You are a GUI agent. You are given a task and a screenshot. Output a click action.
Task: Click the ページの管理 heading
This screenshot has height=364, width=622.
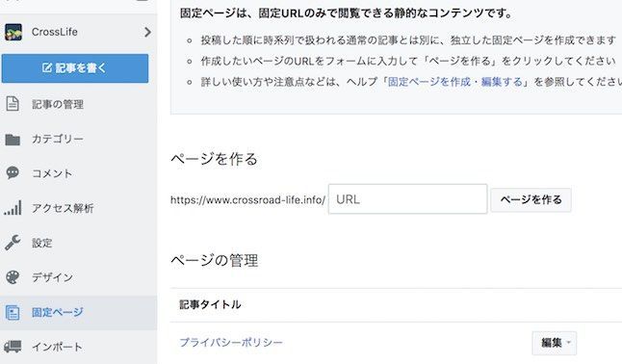[x=214, y=260]
